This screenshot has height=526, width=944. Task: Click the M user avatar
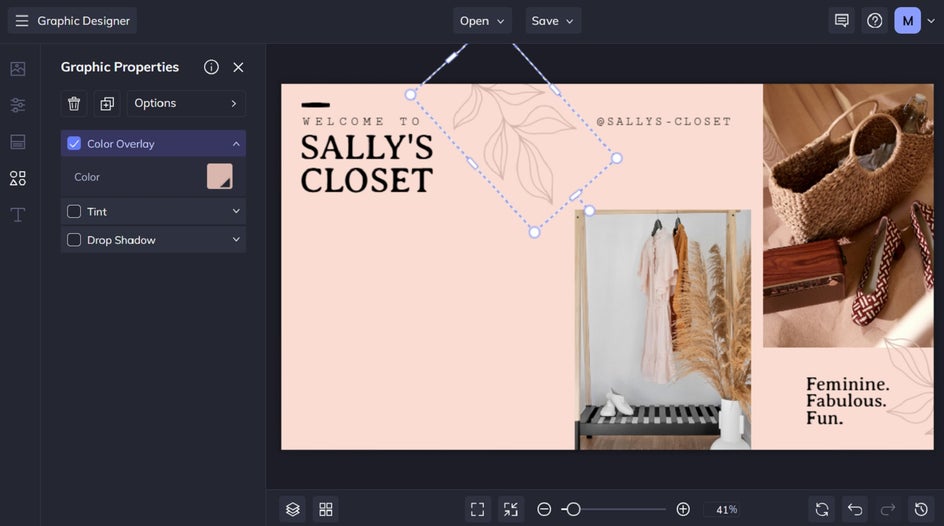coord(907,21)
